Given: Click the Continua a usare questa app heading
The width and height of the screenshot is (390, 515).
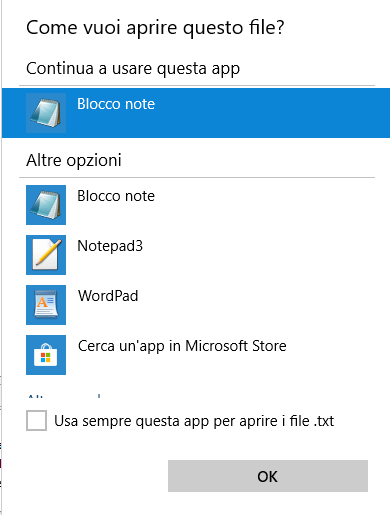Looking at the screenshot, I should 133,69.
